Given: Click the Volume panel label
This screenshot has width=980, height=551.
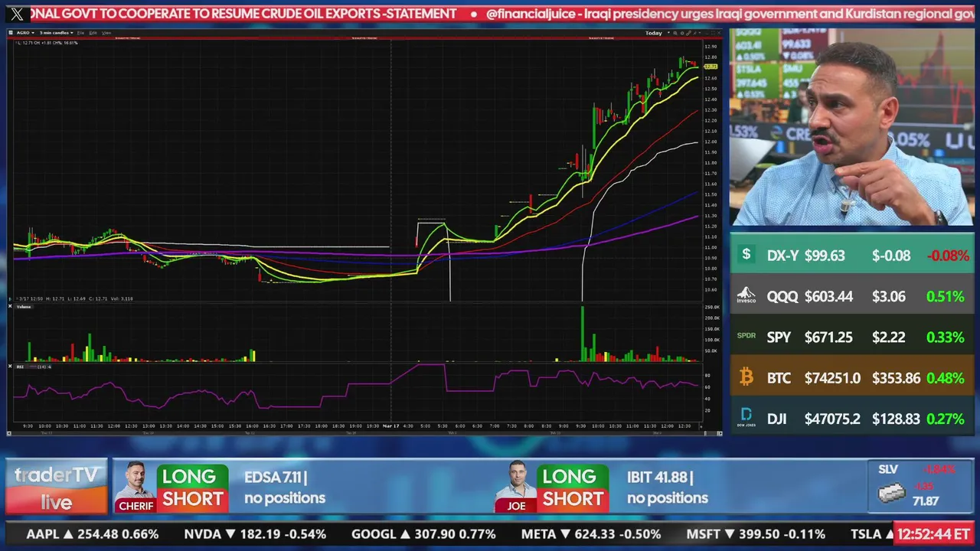Looking at the screenshot, I should tap(24, 307).
